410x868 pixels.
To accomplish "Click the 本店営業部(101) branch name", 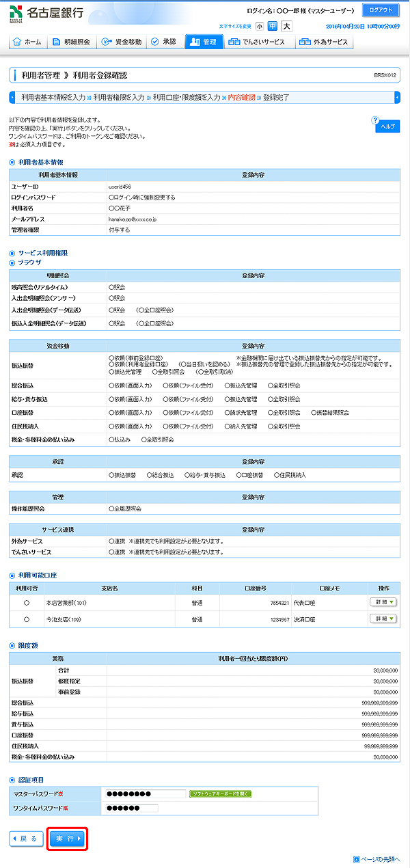I will 66,601.
